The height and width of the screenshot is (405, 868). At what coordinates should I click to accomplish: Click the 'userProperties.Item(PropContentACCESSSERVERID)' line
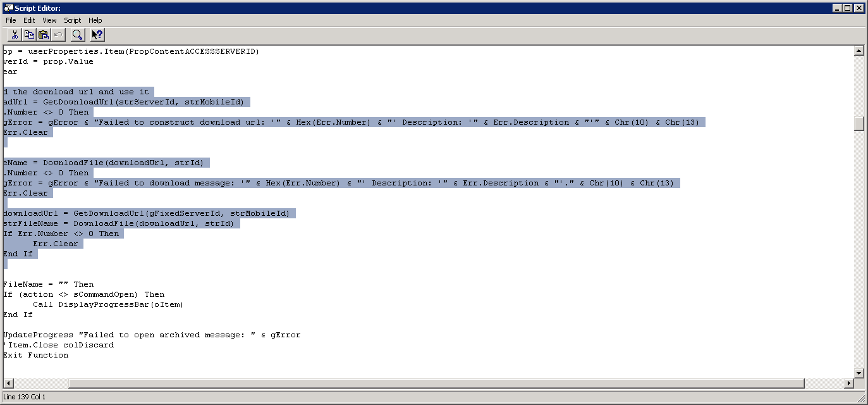pos(131,51)
